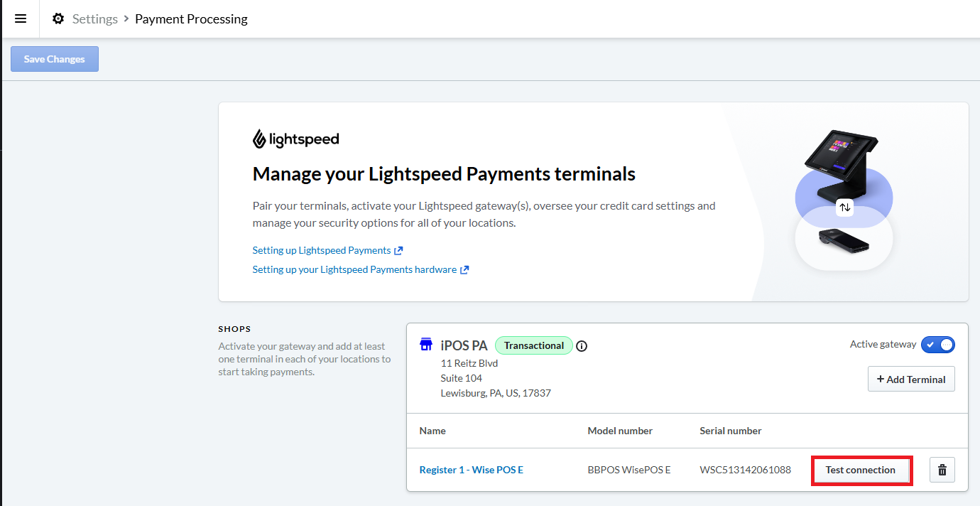Click the SHOPS section heading
This screenshot has height=506, width=980.
pos(235,329)
